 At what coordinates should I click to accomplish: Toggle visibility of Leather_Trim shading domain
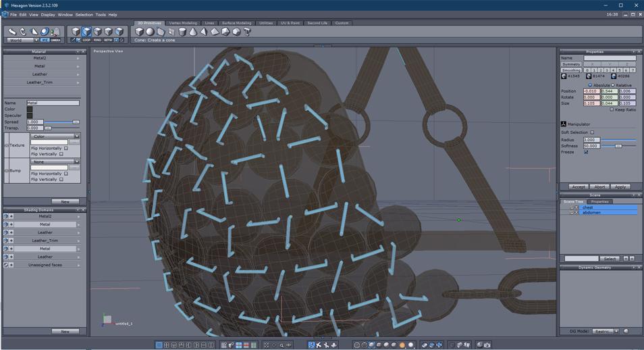pyautogui.click(x=6, y=241)
